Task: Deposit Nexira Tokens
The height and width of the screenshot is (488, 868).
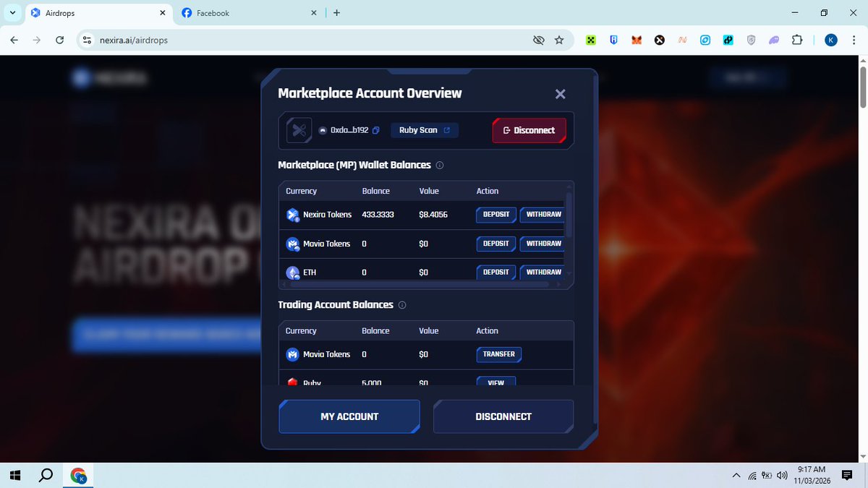Action: (495, 215)
